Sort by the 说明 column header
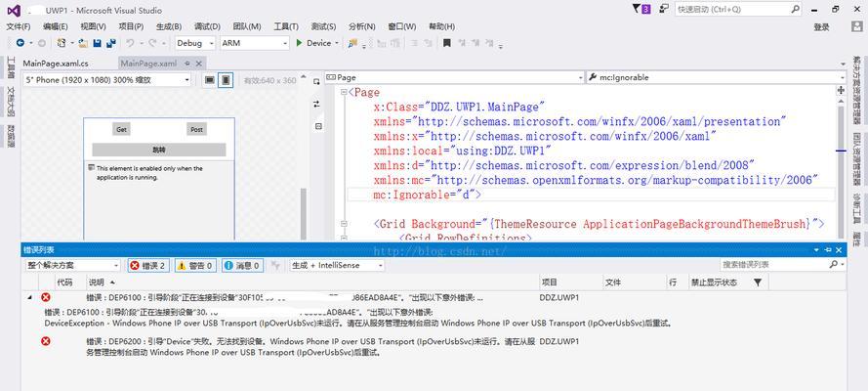 [x=312, y=282]
